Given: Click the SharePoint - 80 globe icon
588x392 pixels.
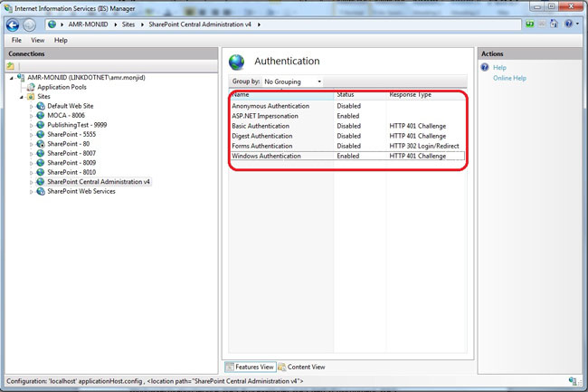Looking at the screenshot, I should click(x=40, y=144).
